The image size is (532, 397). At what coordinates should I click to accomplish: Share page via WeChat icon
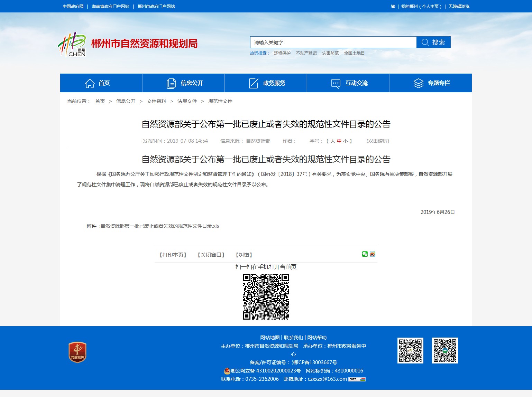[365, 254]
